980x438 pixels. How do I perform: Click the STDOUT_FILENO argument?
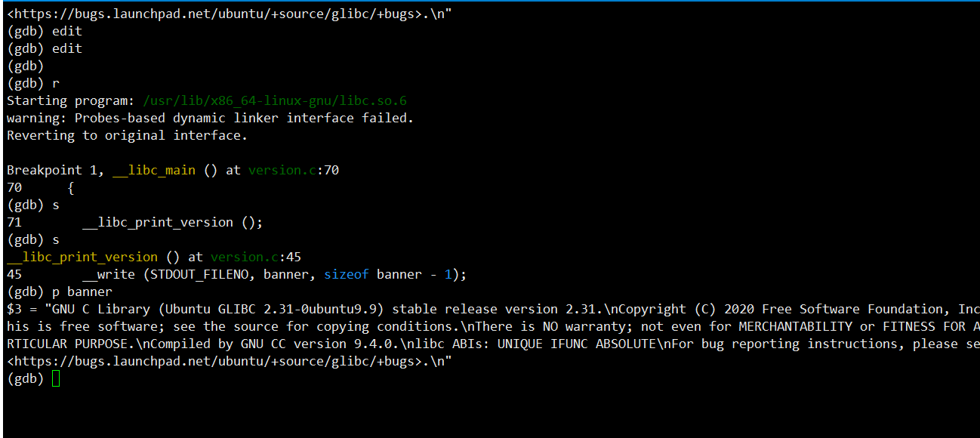(199, 274)
